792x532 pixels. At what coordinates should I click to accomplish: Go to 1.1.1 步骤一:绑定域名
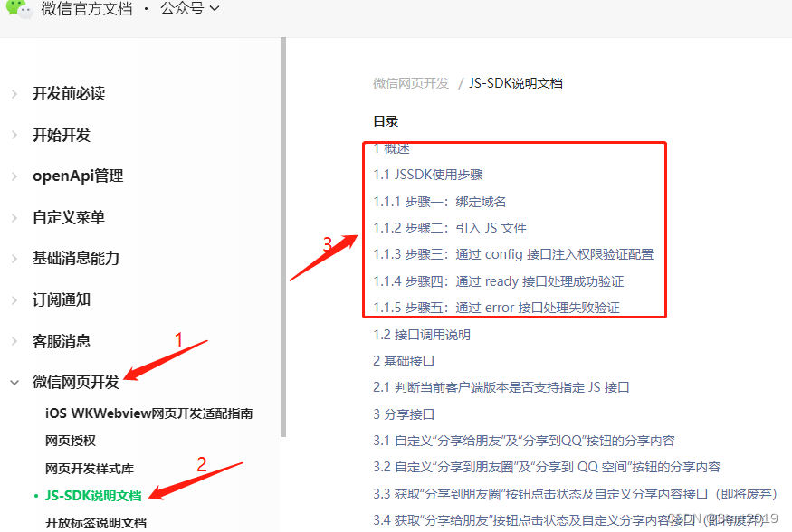coord(439,202)
